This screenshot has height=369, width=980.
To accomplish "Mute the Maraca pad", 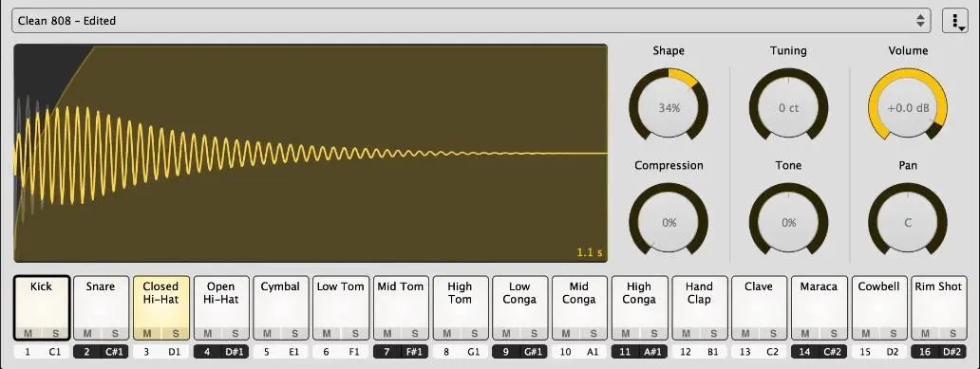I will (x=805, y=333).
